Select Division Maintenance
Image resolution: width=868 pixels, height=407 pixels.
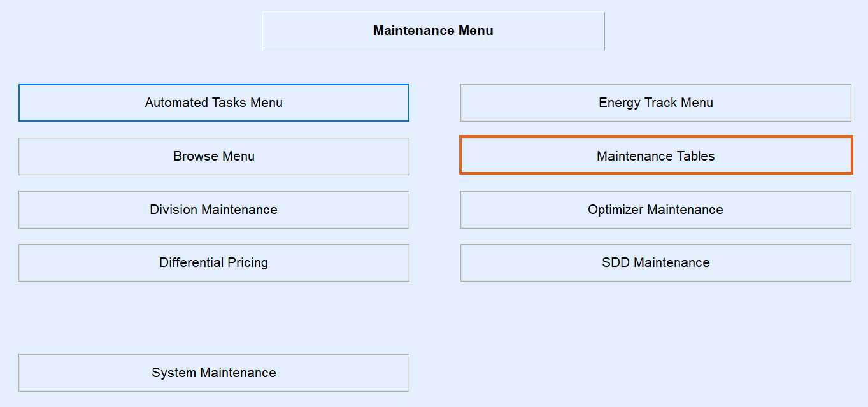pos(213,210)
